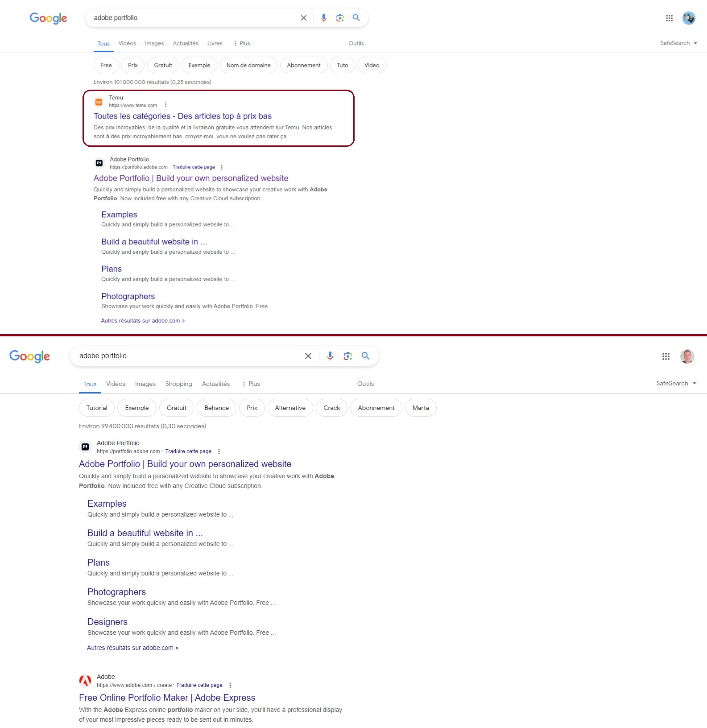
Task: Open Google apps grid in top header
Action: tap(670, 18)
